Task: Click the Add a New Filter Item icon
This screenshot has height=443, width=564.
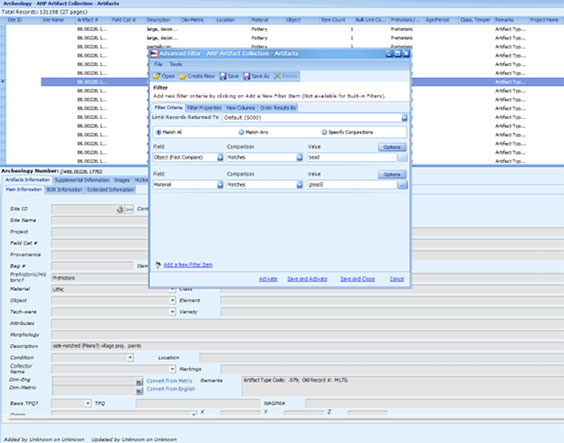Action: click(x=158, y=265)
